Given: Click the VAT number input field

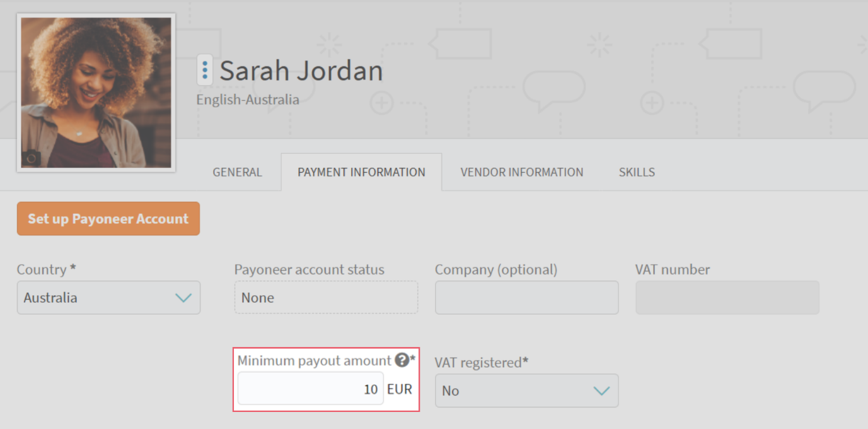Looking at the screenshot, I should [x=727, y=298].
